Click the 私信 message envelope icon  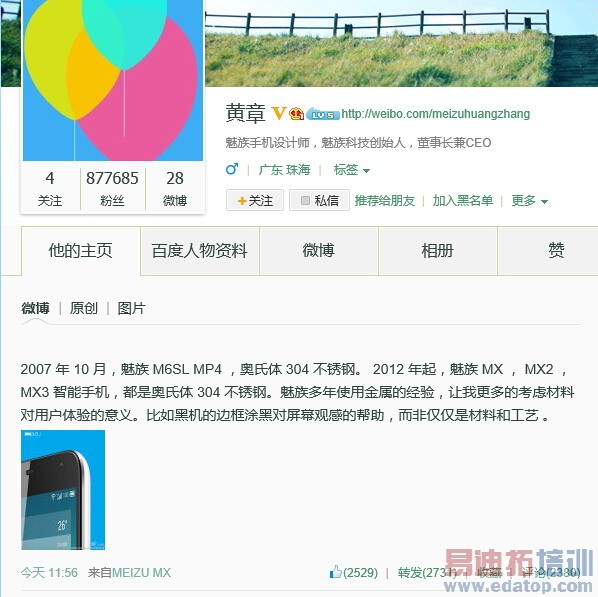pyautogui.click(x=305, y=200)
